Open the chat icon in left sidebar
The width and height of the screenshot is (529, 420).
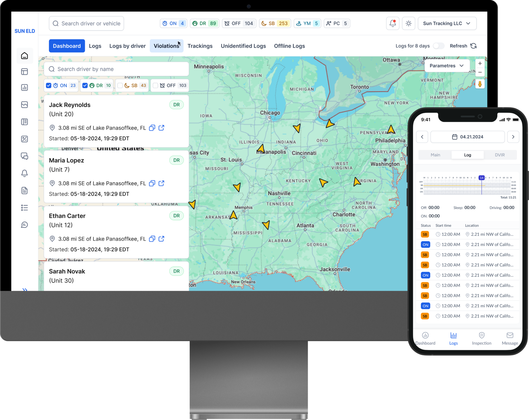click(25, 156)
